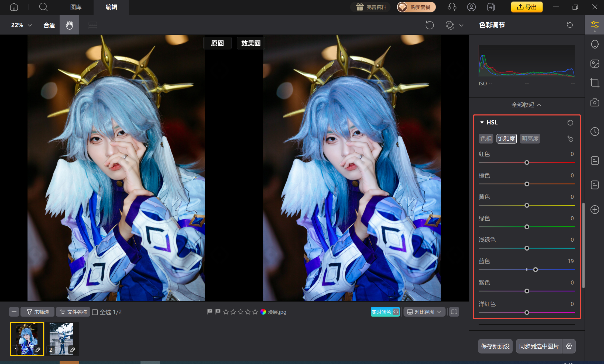Image resolution: width=604 pixels, height=364 pixels.
Task: Click the 红色 saturation slider handle
Action: (x=527, y=163)
